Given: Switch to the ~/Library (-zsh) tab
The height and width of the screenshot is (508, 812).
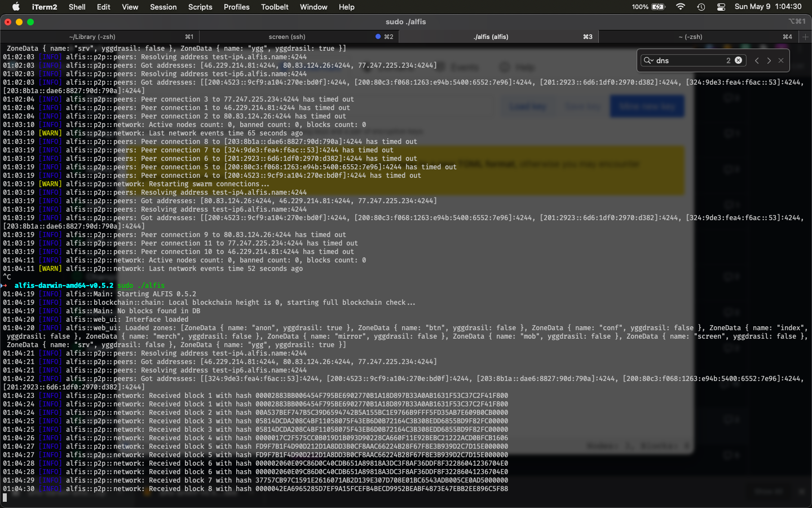Looking at the screenshot, I should [100, 37].
